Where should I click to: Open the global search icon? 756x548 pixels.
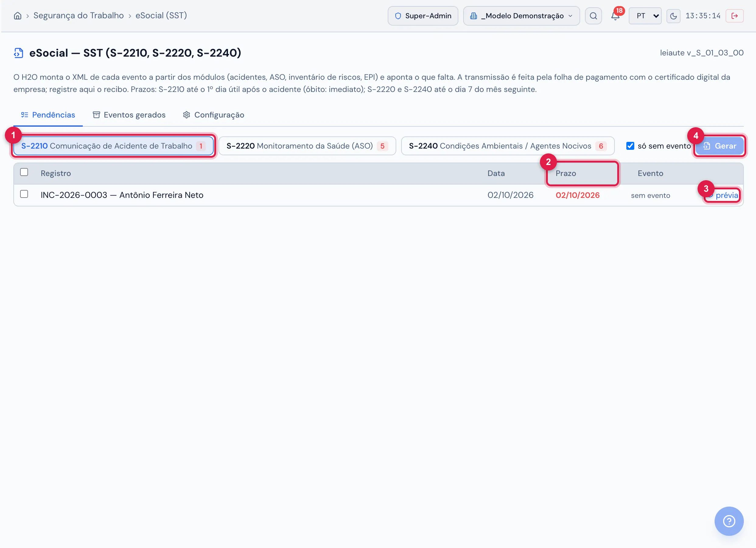coord(593,16)
